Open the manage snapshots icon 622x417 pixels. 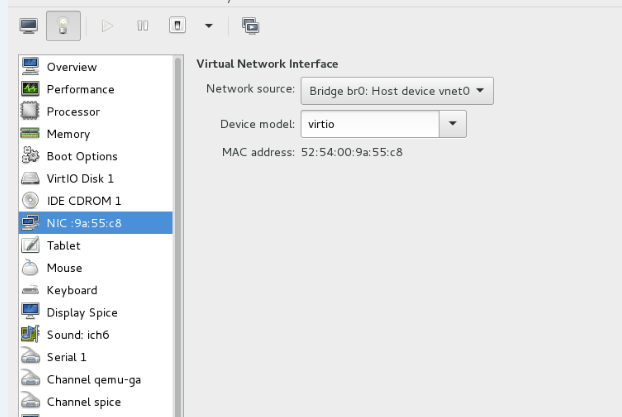251,26
